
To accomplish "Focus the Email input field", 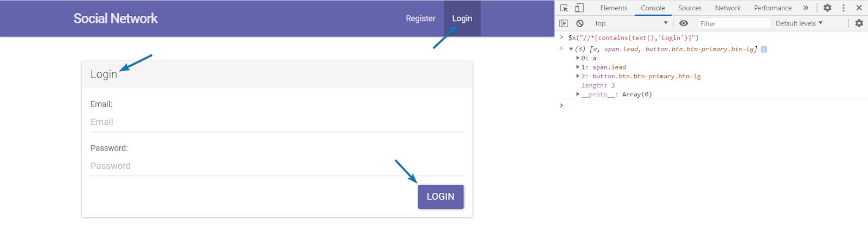I will tap(277, 122).
